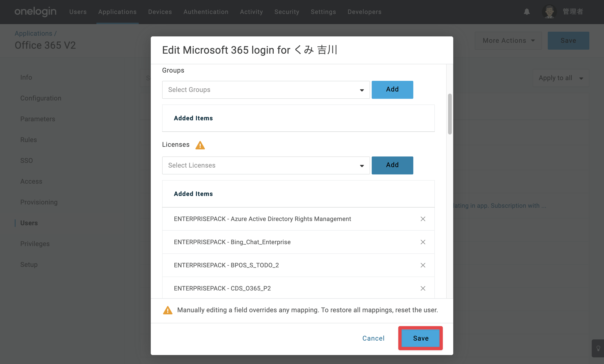Remove Bing_Chat_Enterprise license
This screenshot has height=364, width=604.
point(423,242)
